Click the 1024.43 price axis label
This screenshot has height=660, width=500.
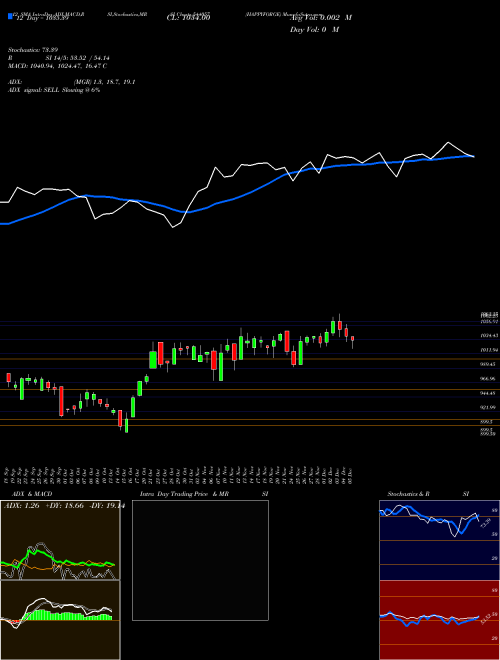point(490,335)
